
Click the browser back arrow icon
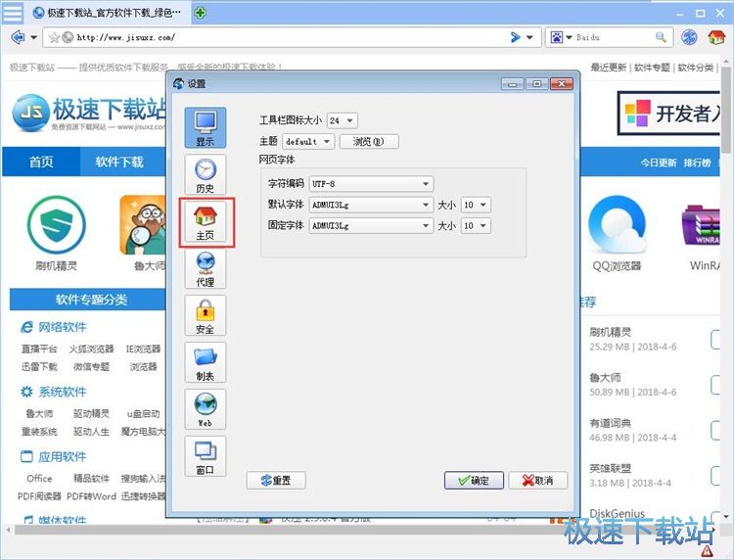pyautogui.click(x=18, y=37)
